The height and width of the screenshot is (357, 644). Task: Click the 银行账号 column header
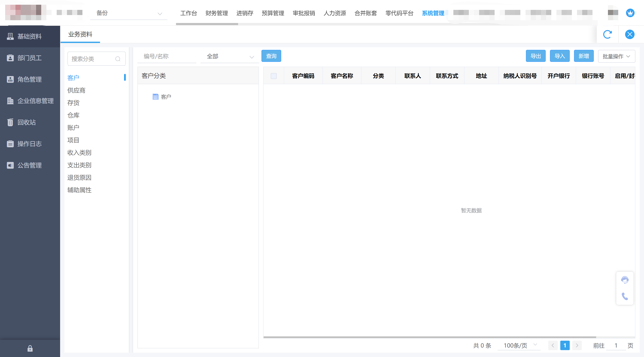click(x=593, y=76)
